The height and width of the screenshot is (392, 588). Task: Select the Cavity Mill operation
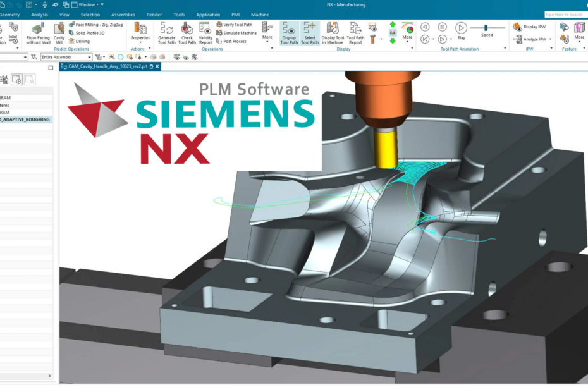(59, 34)
